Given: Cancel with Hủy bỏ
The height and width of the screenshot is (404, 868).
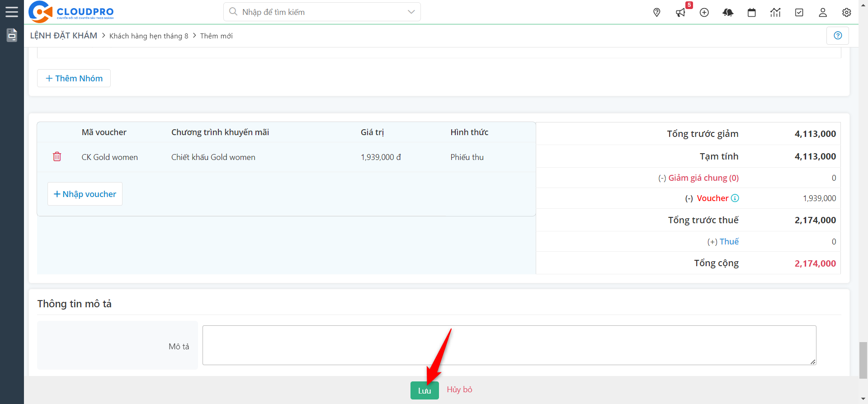Looking at the screenshot, I should coord(459,389).
